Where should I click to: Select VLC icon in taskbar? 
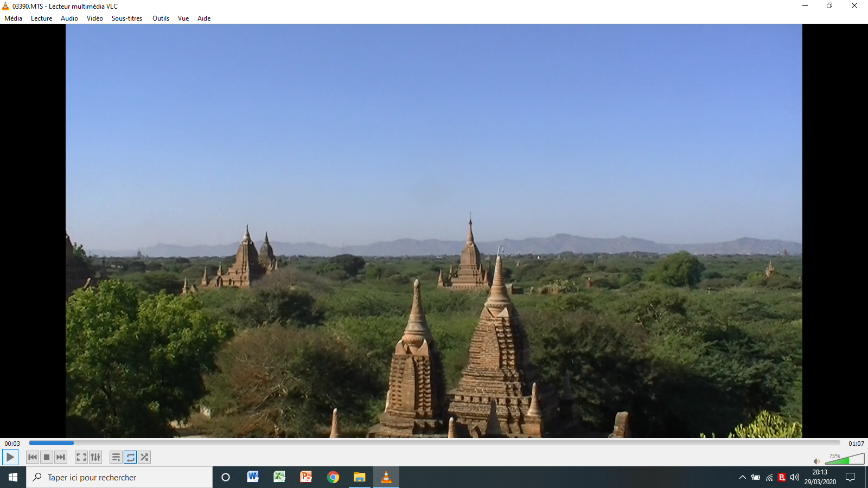point(386,477)
